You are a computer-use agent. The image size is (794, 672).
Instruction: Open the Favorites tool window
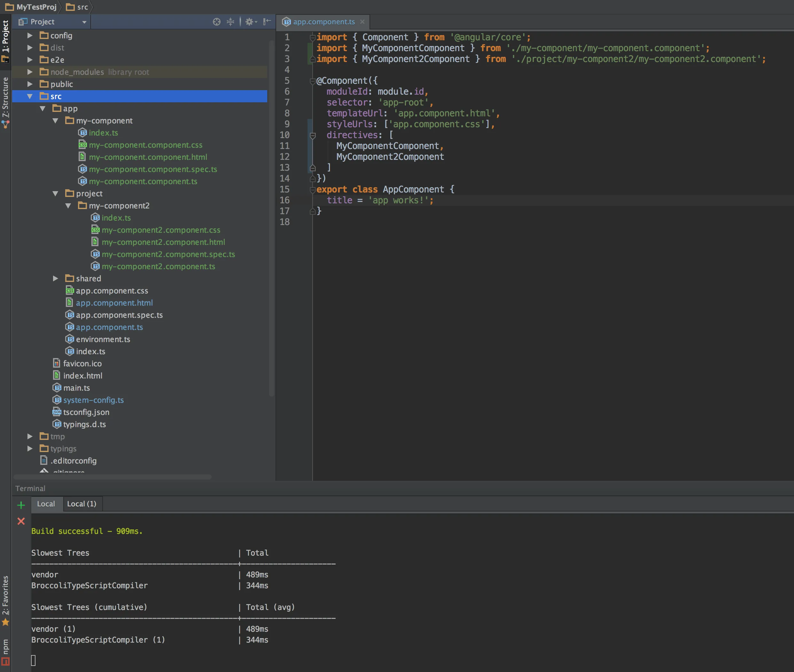point(5,600)
